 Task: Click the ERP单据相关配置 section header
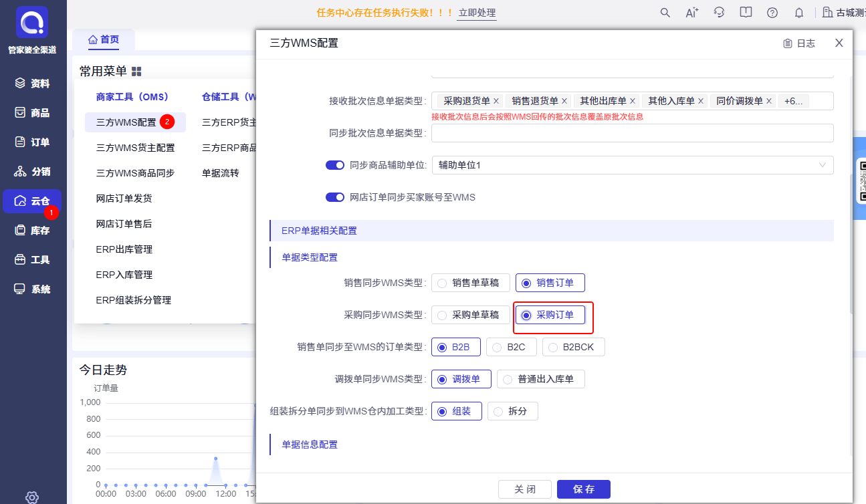point(552,231)
